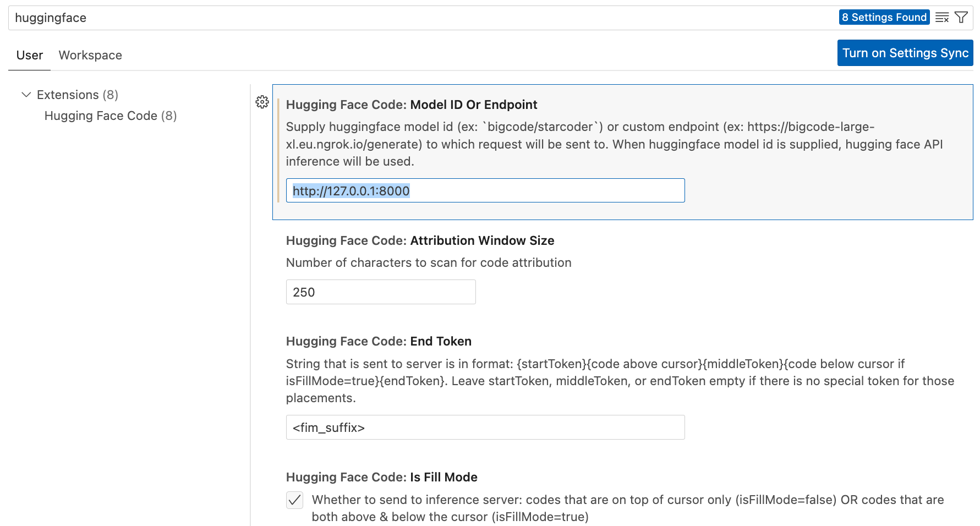The image size is (980, 526).
Task: Click the Model ID endpoint URL field
Action: pos(485,191)
